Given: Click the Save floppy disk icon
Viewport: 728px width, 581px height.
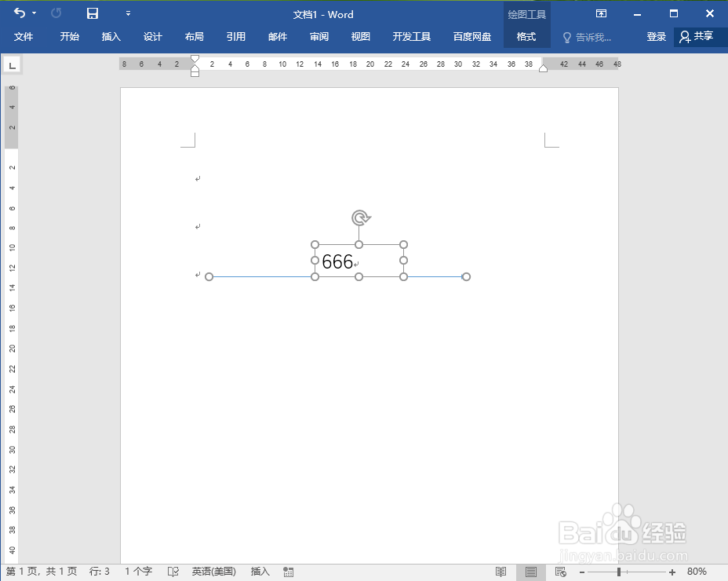Looking at the screenshot, I should coord(93,13).
